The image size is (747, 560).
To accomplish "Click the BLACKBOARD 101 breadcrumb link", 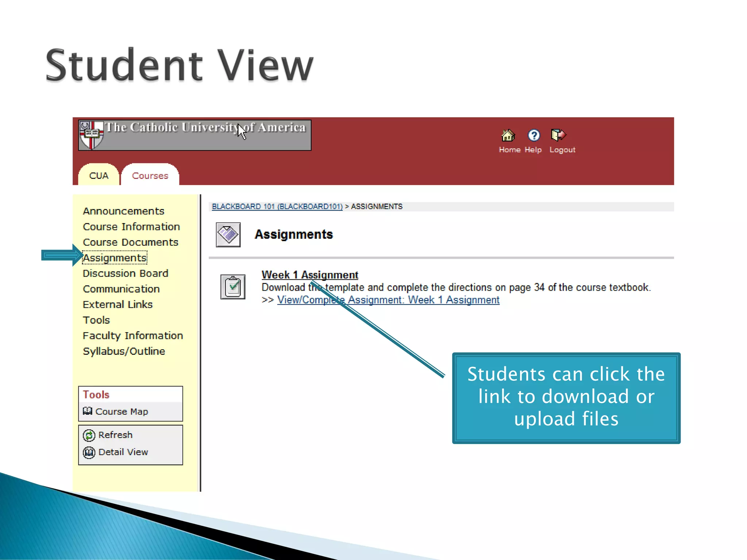I will click(x=277, y=207).
